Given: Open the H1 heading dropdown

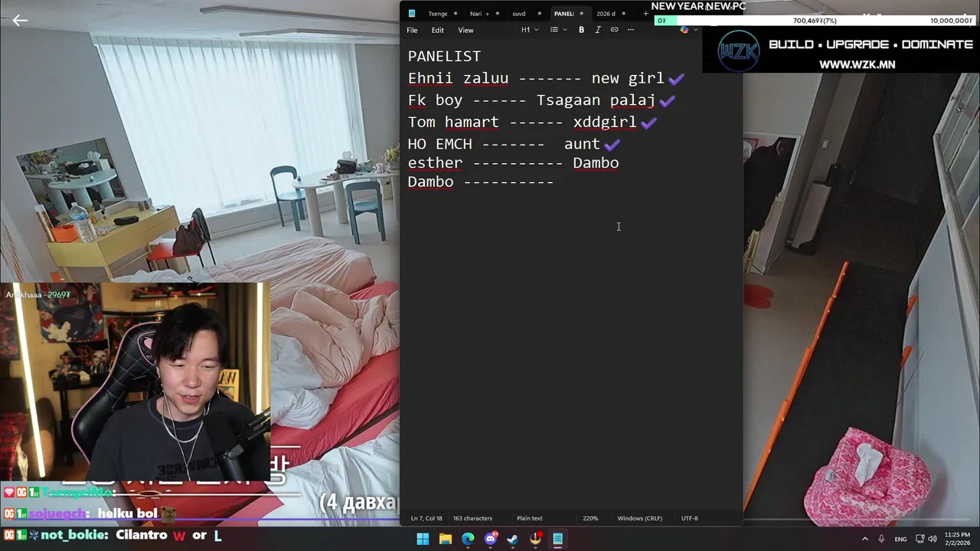Looking at the screenshot, I should pyautogui.click(x=530, y=30).
